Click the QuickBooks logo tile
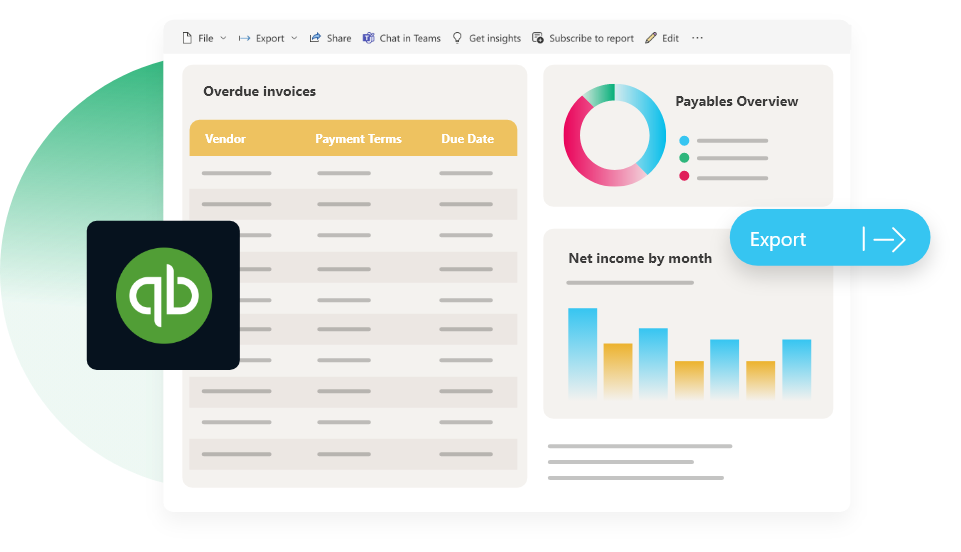This screenshot has width=961, height=552. coord(163,295)
